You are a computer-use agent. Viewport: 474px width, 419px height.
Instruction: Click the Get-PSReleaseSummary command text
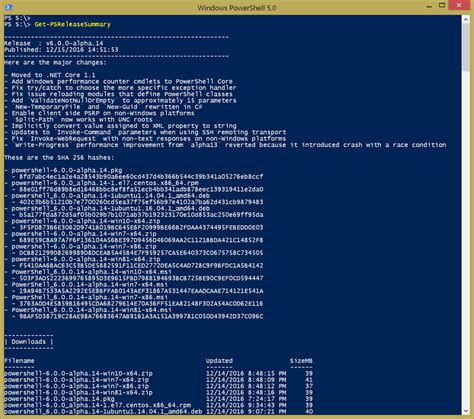(x=73, y=24)
